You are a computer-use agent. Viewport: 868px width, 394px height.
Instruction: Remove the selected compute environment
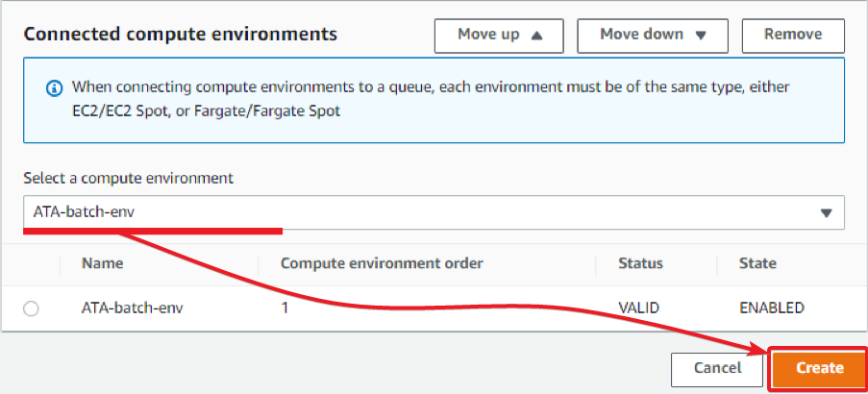[x=793, y=36]
